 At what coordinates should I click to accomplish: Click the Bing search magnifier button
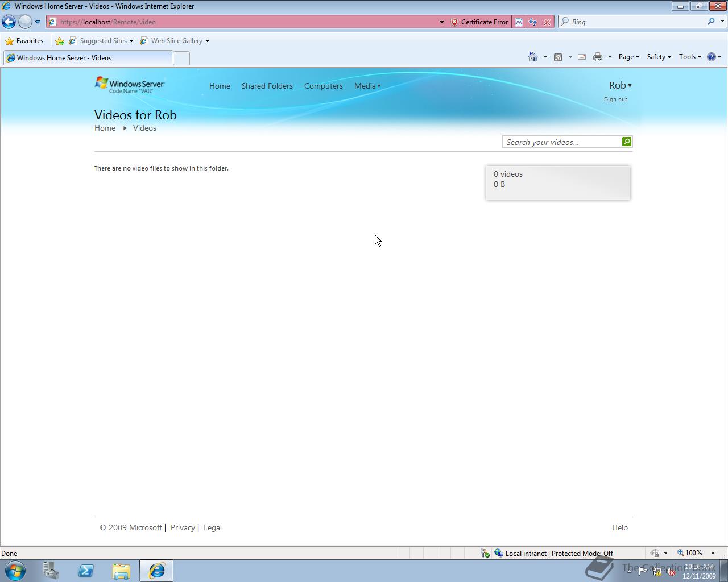(711, 22)
